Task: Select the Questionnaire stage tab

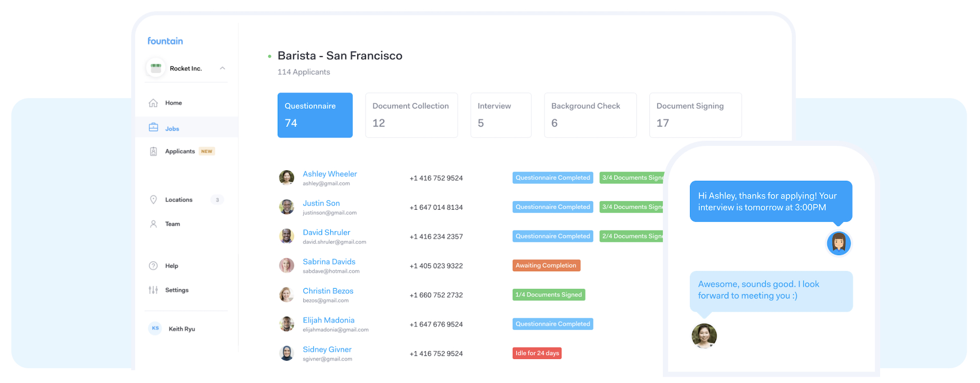Action: (x=315, y=115)
